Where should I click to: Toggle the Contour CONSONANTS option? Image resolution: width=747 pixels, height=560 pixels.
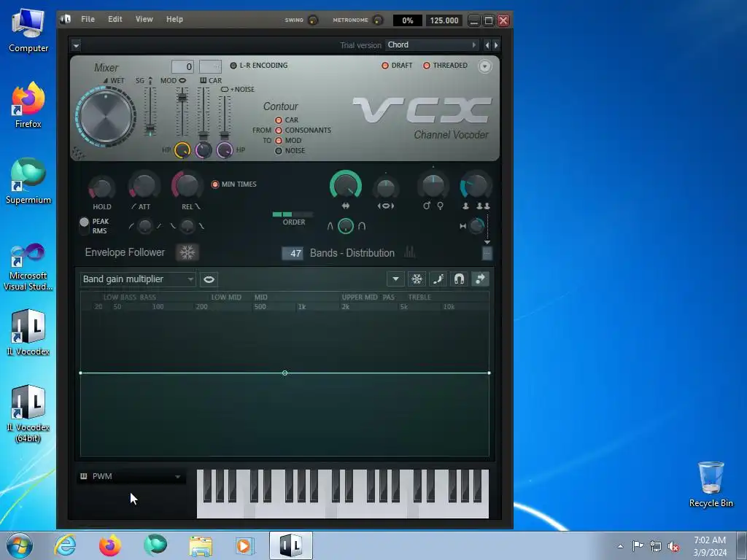303,130
